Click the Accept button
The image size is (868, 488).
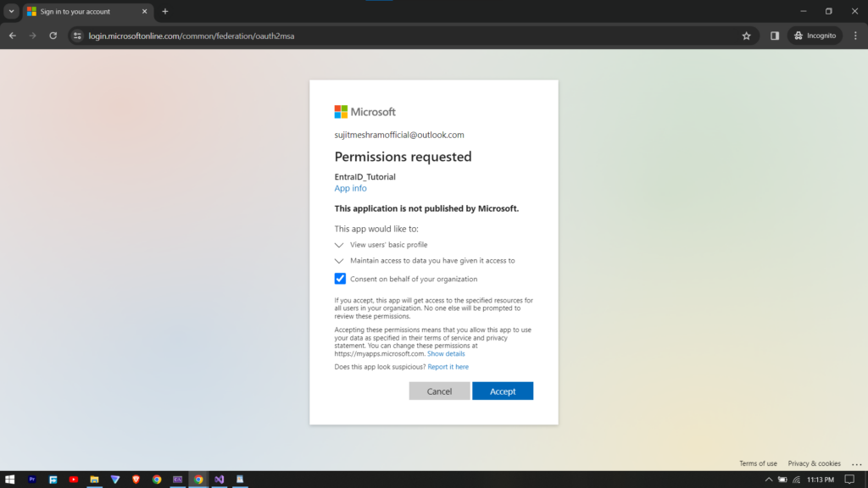click(x=503, y=391)
